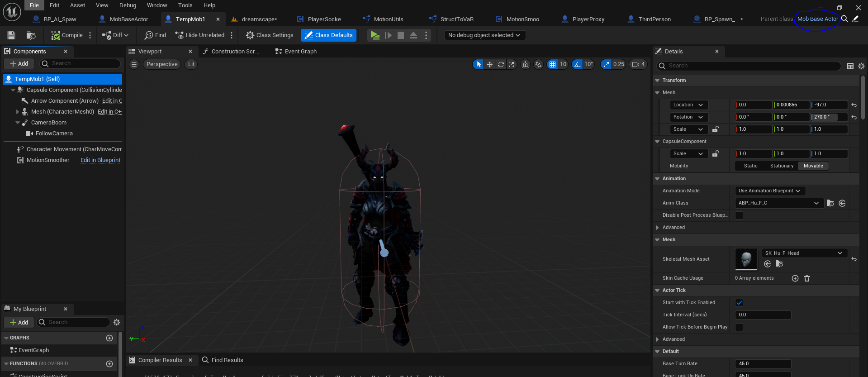Open the SK_Hu_F_Head mesh asset dropdown
Viewport: 868px width, 377px height.
tap(804, 253)
